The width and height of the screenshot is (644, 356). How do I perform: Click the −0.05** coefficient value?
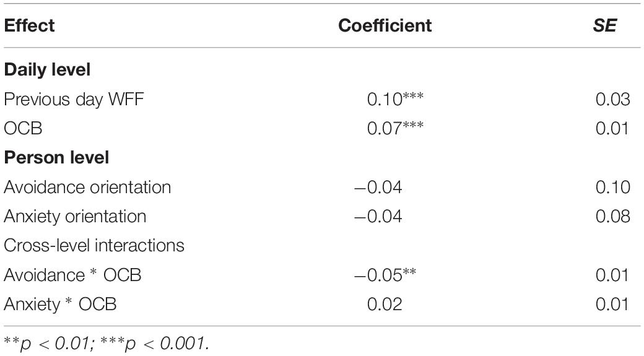coord(385,275)
